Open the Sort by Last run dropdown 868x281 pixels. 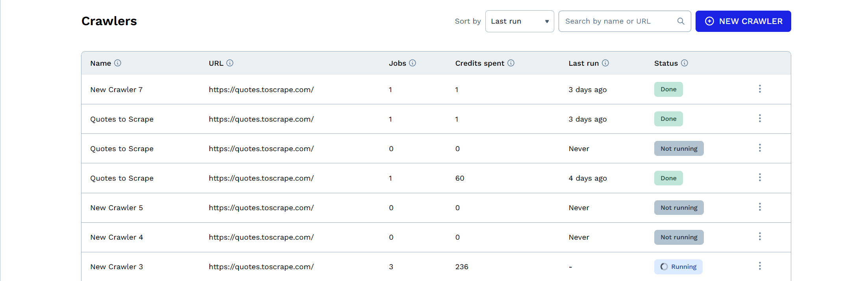tap(519, 21)
